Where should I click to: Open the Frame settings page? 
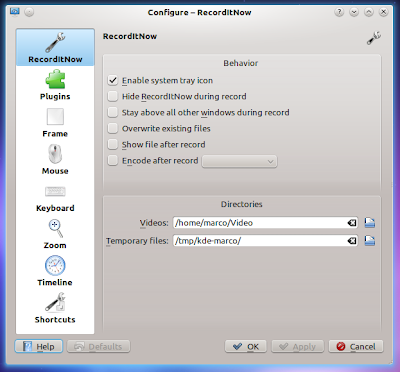pos(55,122)
